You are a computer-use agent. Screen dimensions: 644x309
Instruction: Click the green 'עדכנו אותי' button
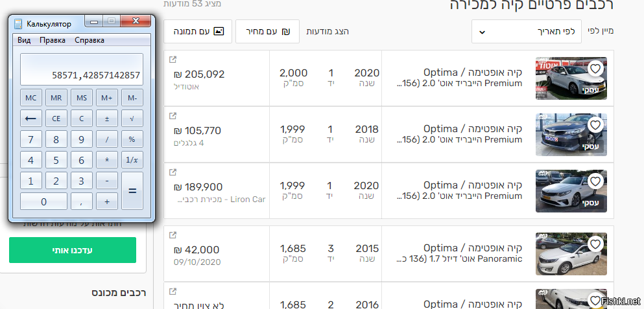pyautogui.click(x=73, y=250)
